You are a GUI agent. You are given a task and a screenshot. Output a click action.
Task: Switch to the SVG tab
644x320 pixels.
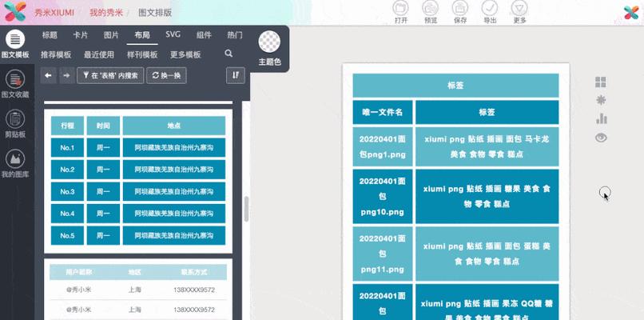coord(173,34)
